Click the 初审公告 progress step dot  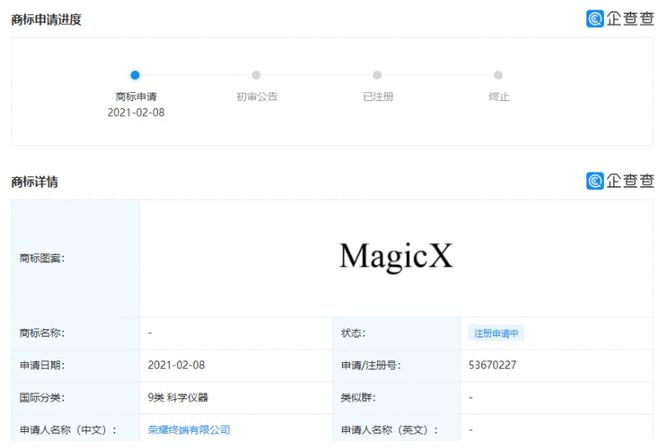[256, 75]
